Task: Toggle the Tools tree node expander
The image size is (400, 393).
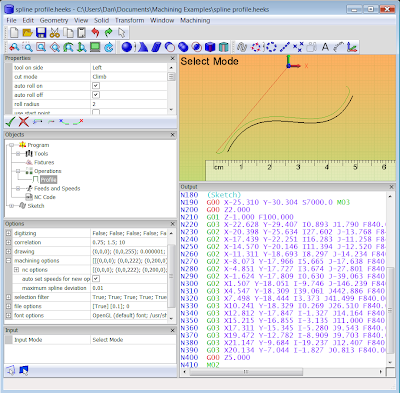Action: tap(18, 154)
